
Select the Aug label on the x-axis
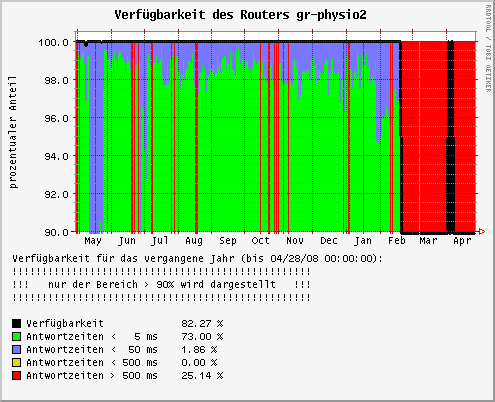point(194,241)
